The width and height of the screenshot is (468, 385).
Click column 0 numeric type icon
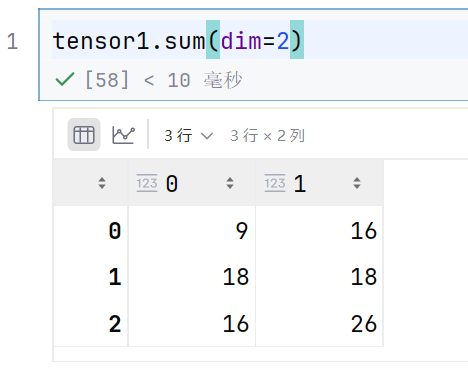click(147, 183)
